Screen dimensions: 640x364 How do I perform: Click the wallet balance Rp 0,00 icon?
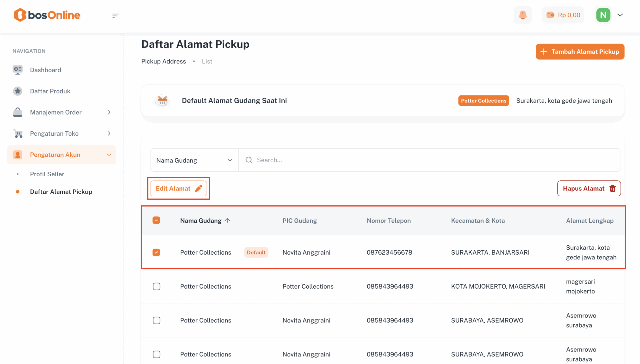550,15
